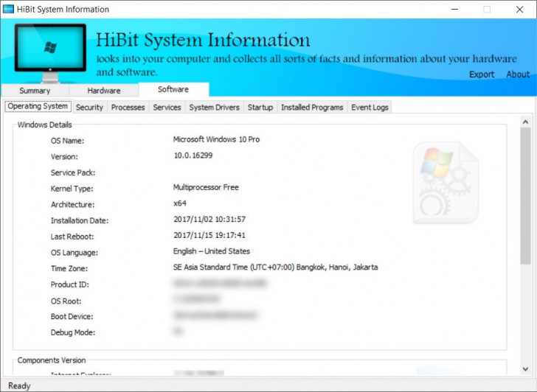
Task: Click the last reboot value '2017/11/15 19:17:41'
Action: point(209,235)
